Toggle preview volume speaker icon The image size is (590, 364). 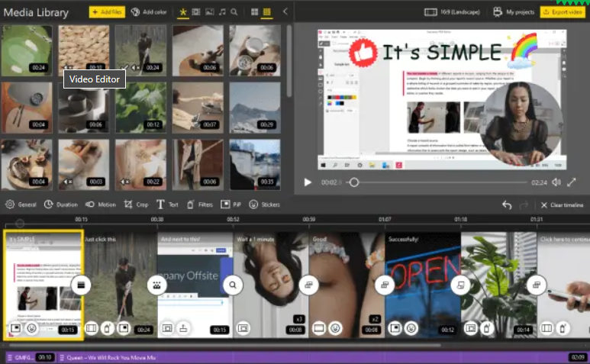(x=556, y=182)
